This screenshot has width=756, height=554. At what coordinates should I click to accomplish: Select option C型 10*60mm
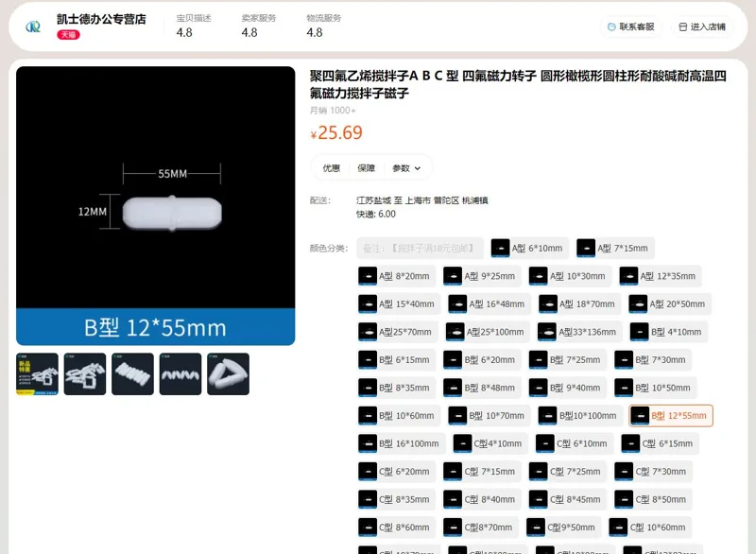click(x=650, y=528)
